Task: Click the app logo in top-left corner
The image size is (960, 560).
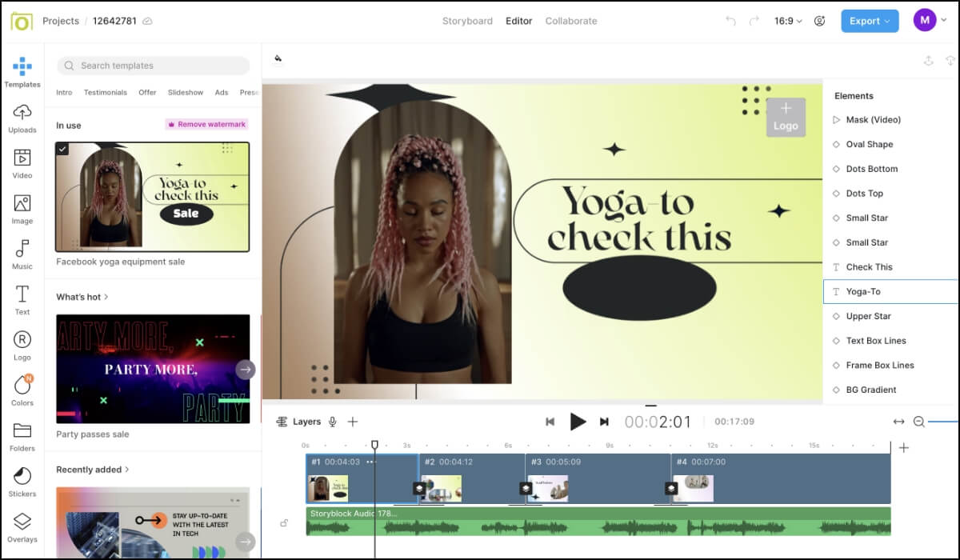Action: click(x=22, y=22)
